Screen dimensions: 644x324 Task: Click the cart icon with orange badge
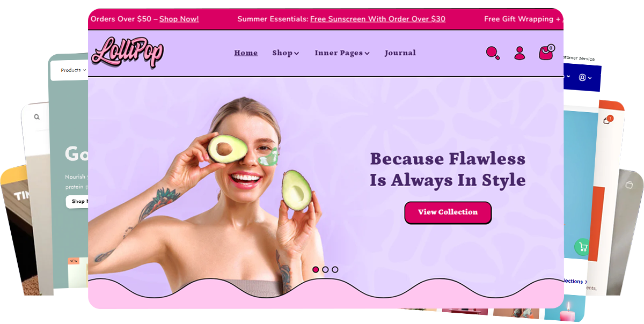tap(608, 120)
